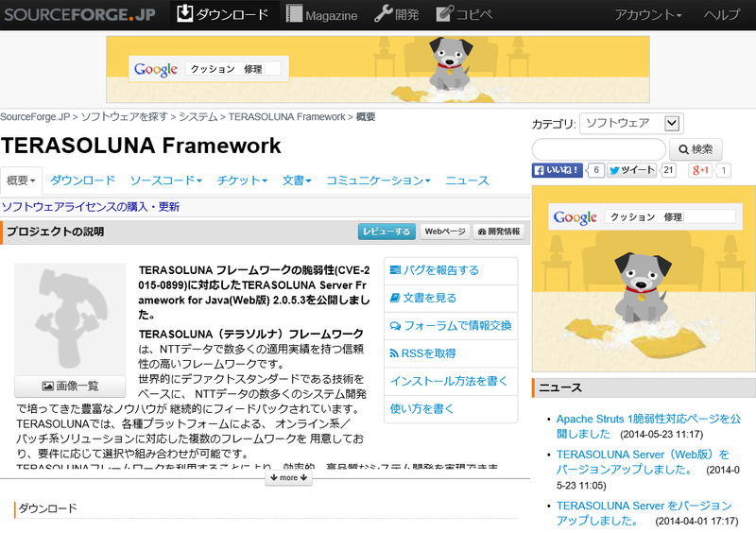Expand description with the more button
Image resolution: width=756 pixels, height=533 pixels.
click(x=283, y=478)
